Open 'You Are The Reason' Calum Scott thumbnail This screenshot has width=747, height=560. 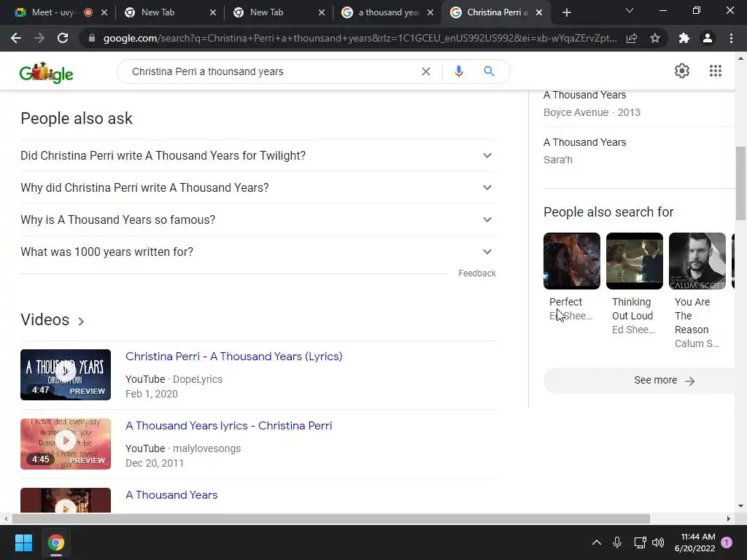697,261
